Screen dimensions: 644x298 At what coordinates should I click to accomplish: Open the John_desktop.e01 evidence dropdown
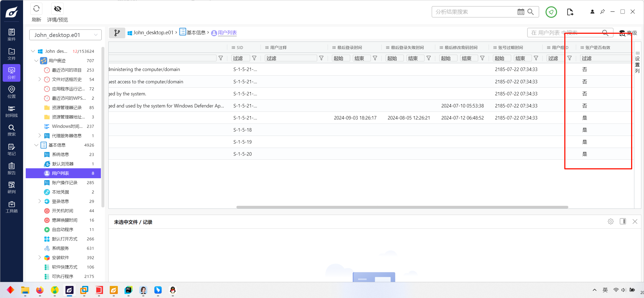tap(65, 35)
